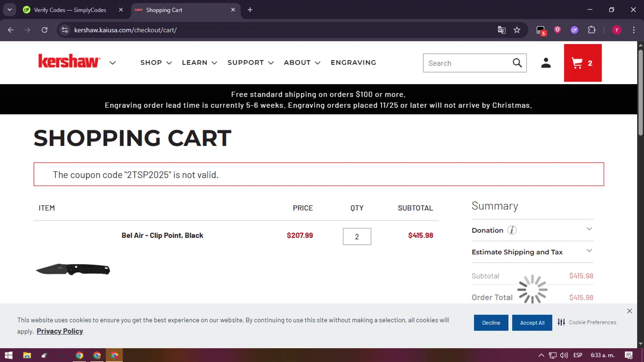644x362 pixels.
Task: Open Windows Start menu
Action: 9,355
